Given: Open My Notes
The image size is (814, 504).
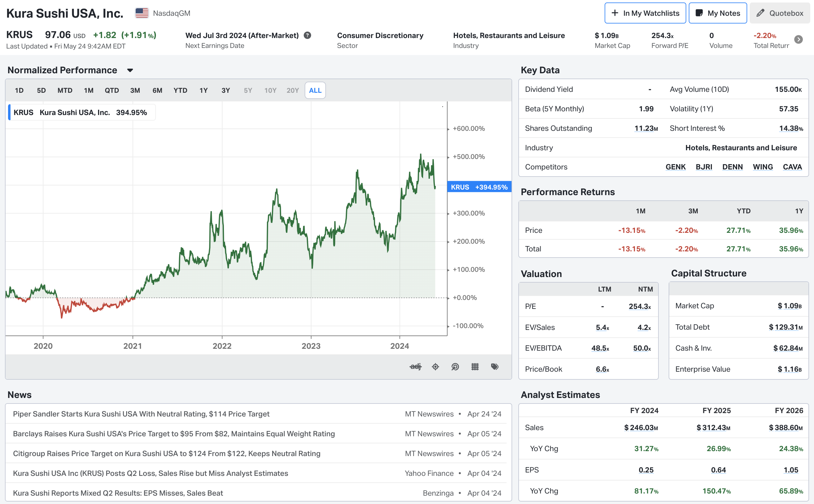Looking at the screenshot, I should pos(717,13).
